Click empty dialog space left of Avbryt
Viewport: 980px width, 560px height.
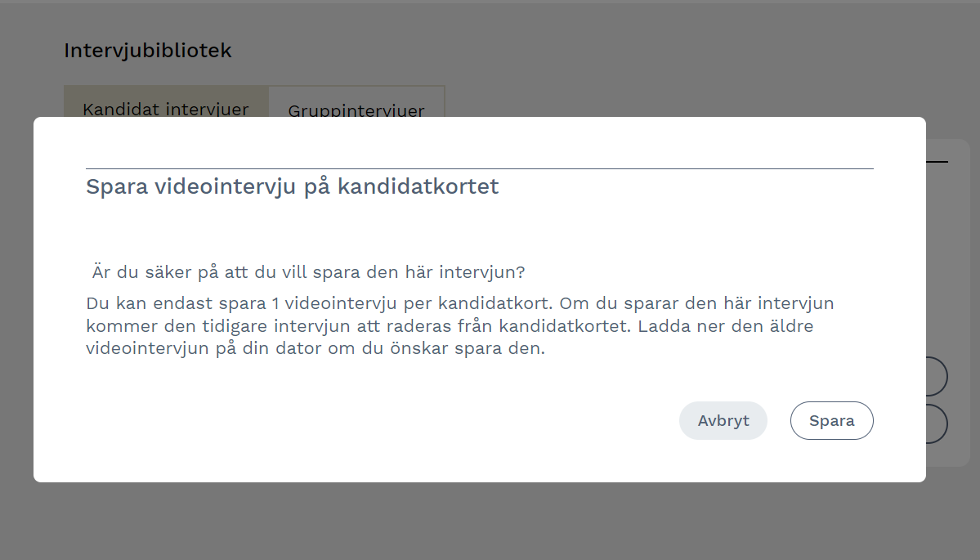point(409,421)
